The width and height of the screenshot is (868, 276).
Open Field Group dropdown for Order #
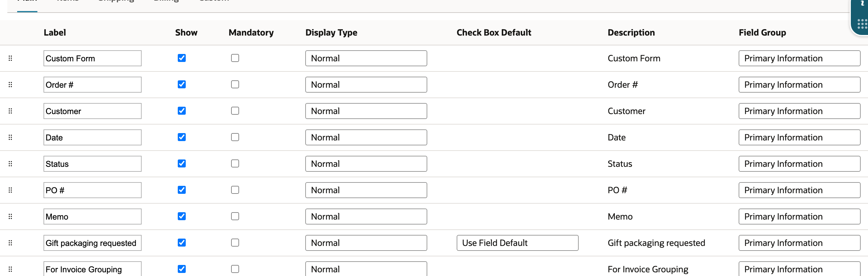point(799,85)
